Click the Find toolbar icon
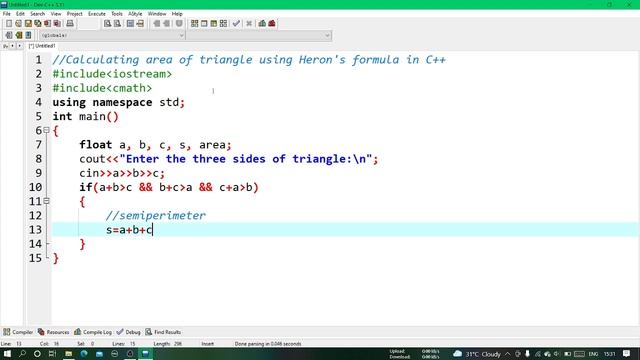640x360 pixels. (107, 24)
